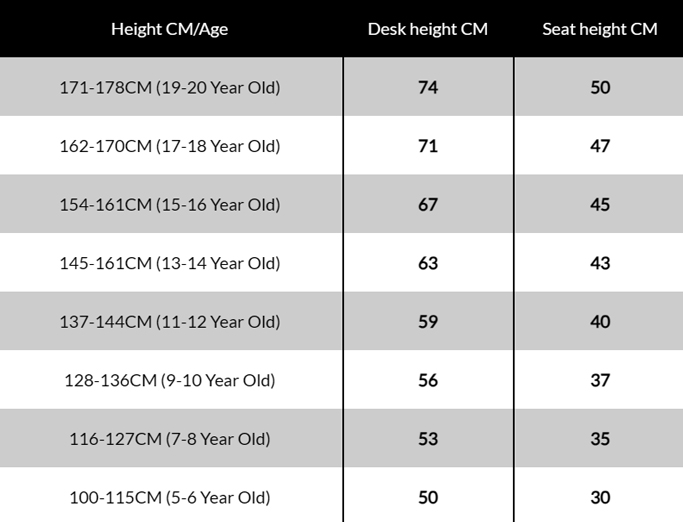This screenshot has width=683, height=522.
Task: Click seat height value 35
Action: (x=600, y=439)
